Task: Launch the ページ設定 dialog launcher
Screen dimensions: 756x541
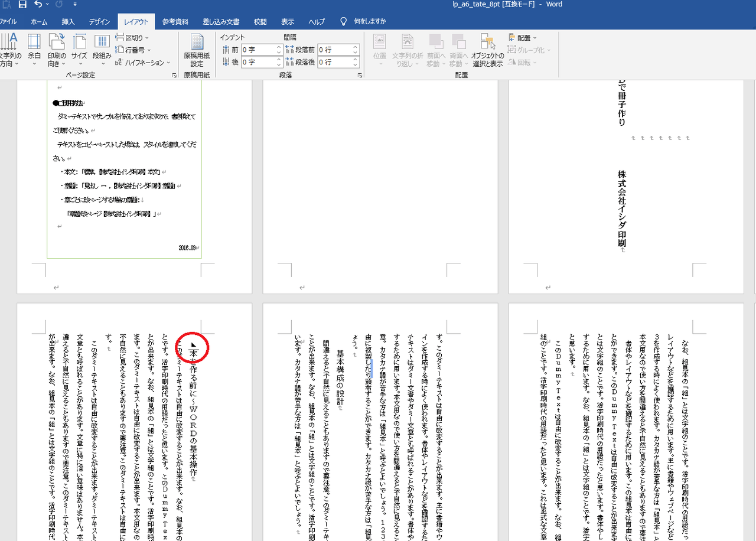Action: pyautogui.click(x=174, y=76)
